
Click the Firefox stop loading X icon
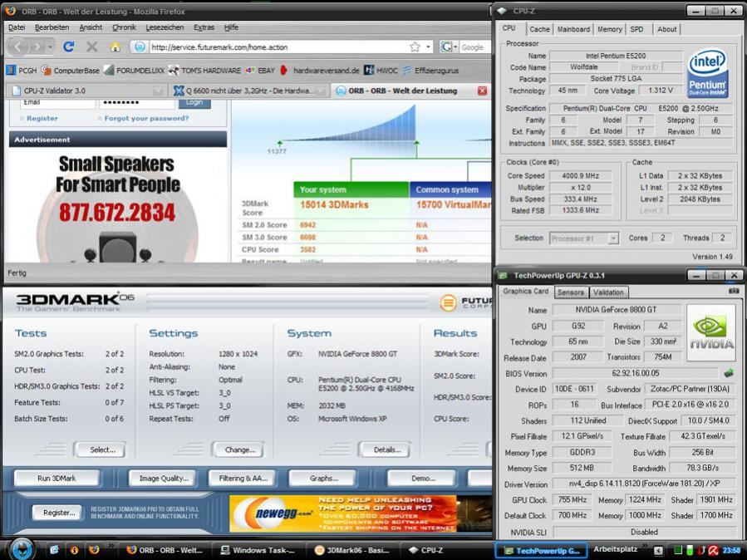(92, 47)
